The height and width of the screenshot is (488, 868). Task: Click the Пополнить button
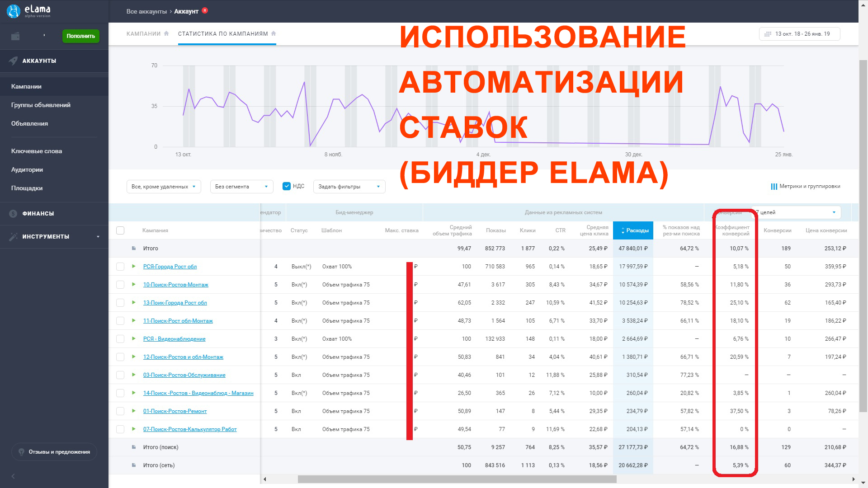(x=80, y=36)
